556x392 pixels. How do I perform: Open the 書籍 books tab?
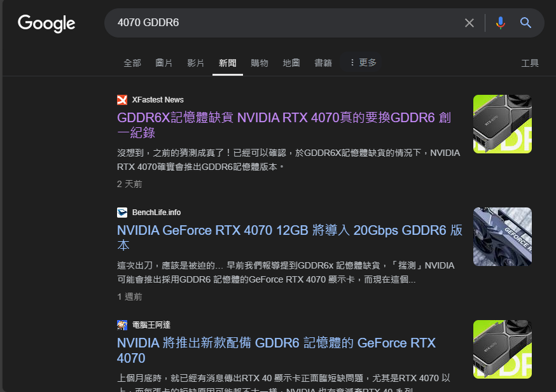pyautogui.click(x=323, y=63)
